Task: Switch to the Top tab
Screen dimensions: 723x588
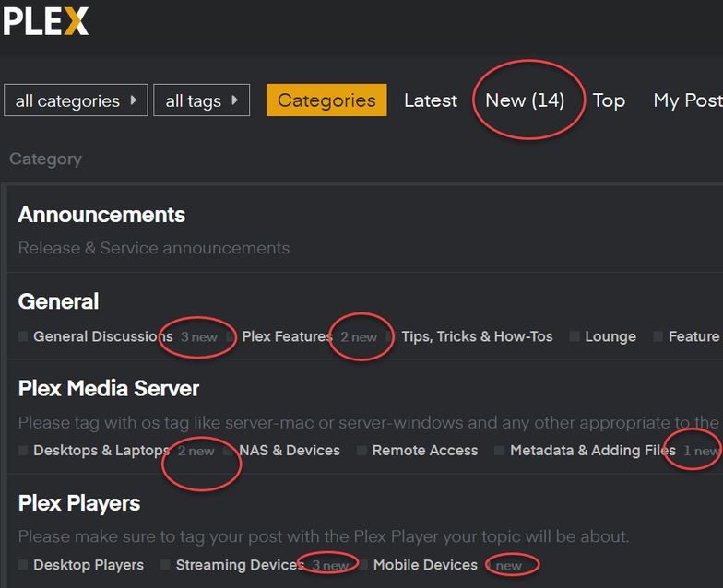Action: [x=609, y=100]
